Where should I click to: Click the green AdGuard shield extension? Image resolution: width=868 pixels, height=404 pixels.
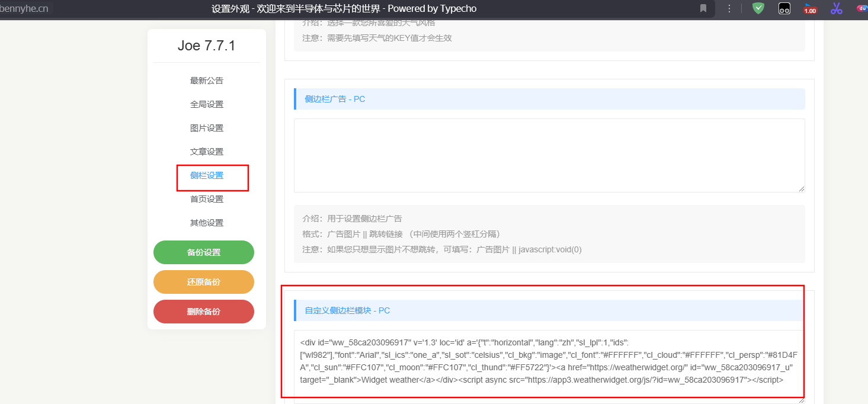tap(758, 8)
